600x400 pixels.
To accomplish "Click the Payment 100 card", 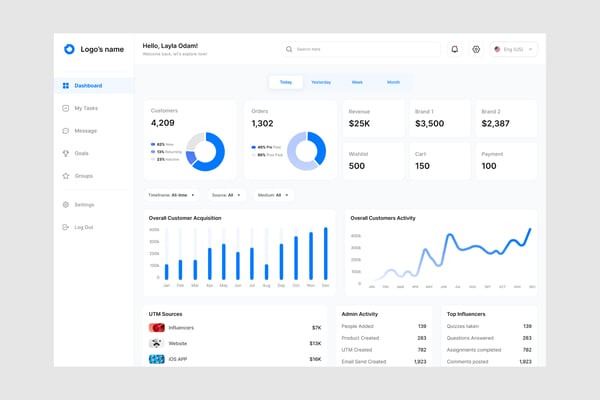I will 506,161.
